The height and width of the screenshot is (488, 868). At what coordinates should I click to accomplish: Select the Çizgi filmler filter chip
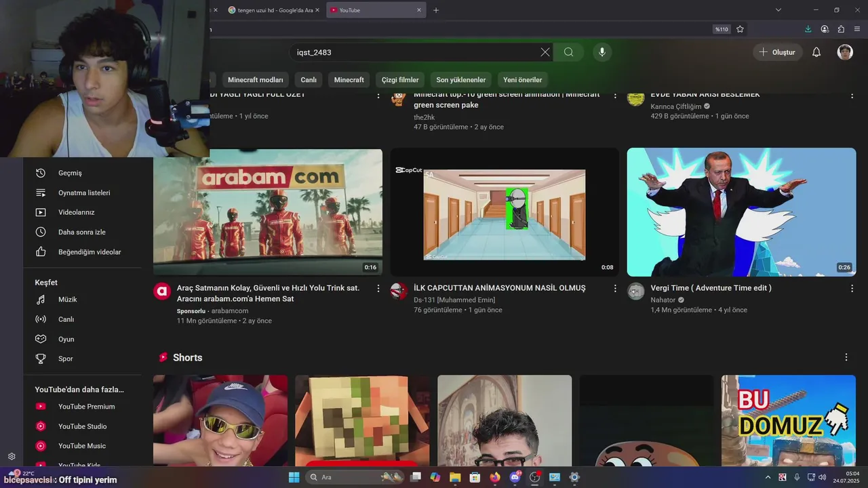tap(400, 80)
